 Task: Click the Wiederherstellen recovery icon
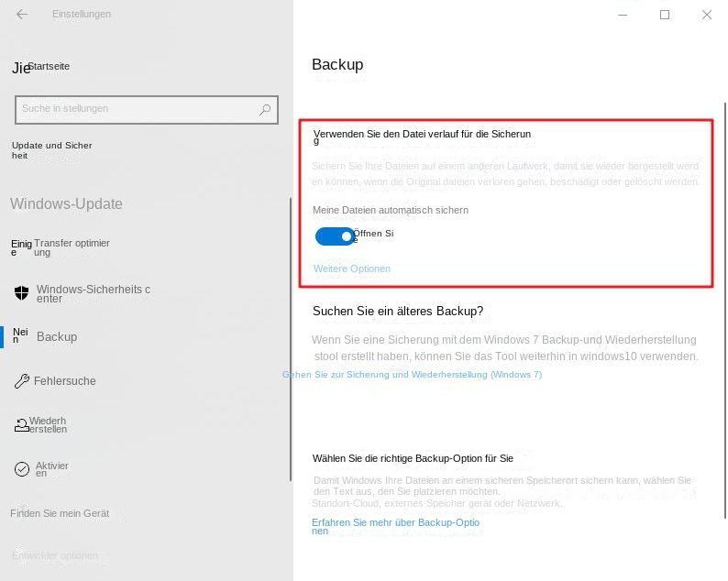click(x=21, y=425)
